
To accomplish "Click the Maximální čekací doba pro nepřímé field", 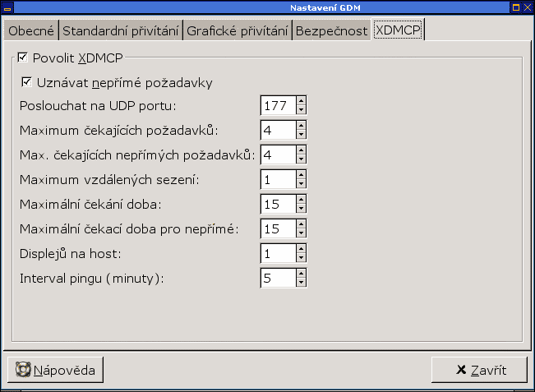I will [278, 228].
